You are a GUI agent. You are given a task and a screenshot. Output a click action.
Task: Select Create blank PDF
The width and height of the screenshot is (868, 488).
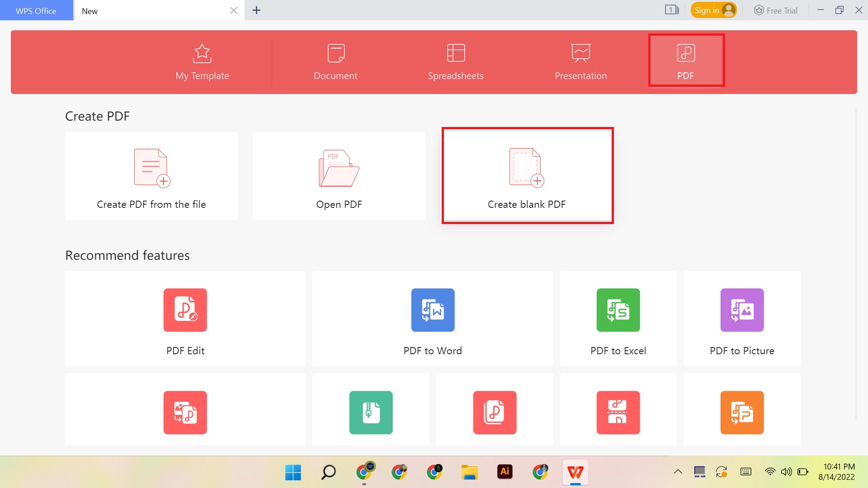pyautogui.click(x=527, y=175)
